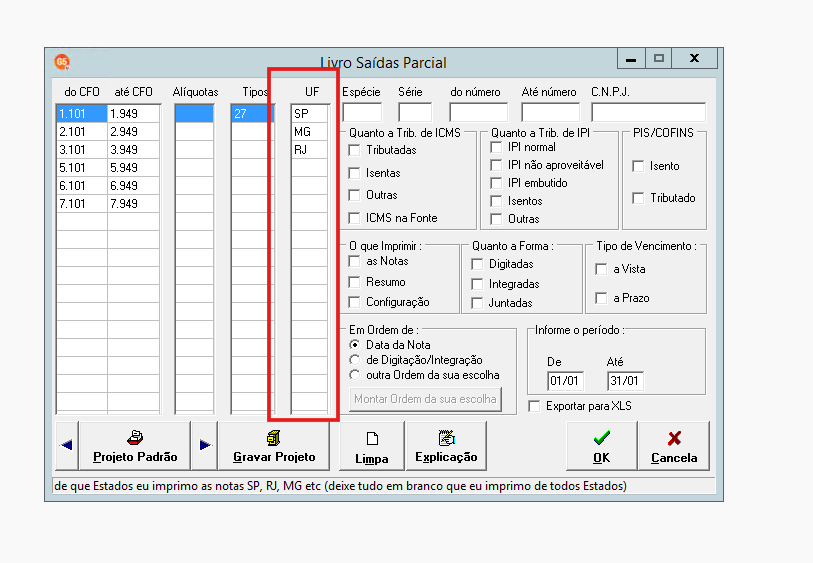This screenshot has height=563, width=813.
Task: Toggle Outras under Trib. de ICMS
Action: pyautogui.click(x=355, y=195)
